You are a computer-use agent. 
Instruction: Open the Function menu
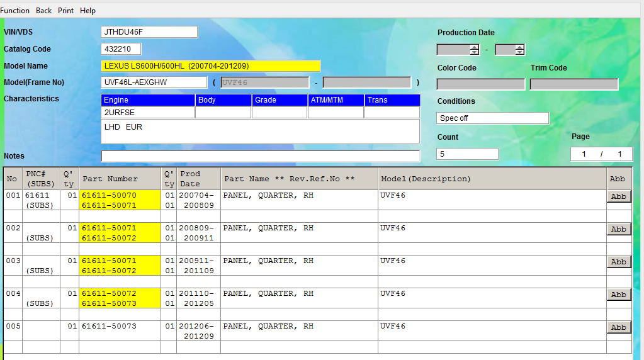point(14,11)
